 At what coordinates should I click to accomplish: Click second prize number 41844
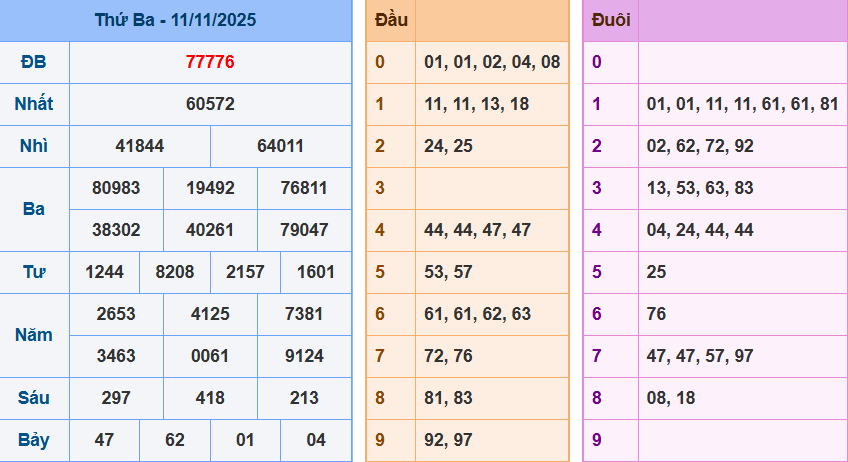[x=140, y=146]
